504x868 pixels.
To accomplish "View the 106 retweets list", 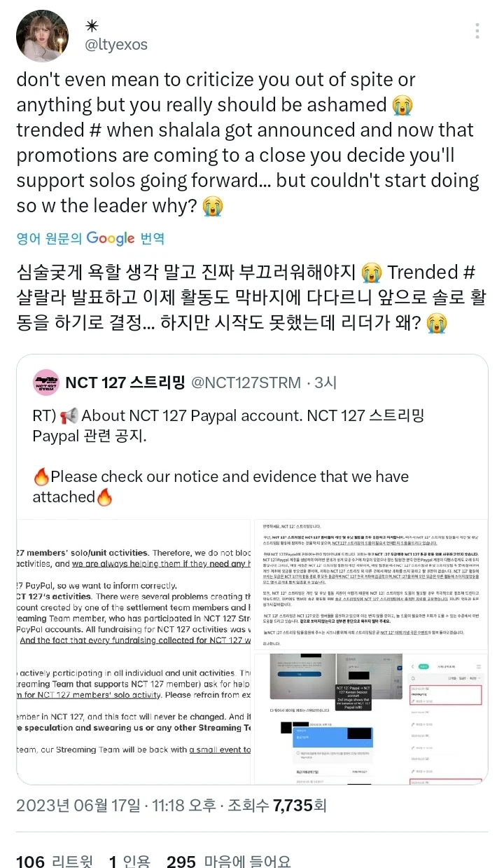I will (54, 861).
